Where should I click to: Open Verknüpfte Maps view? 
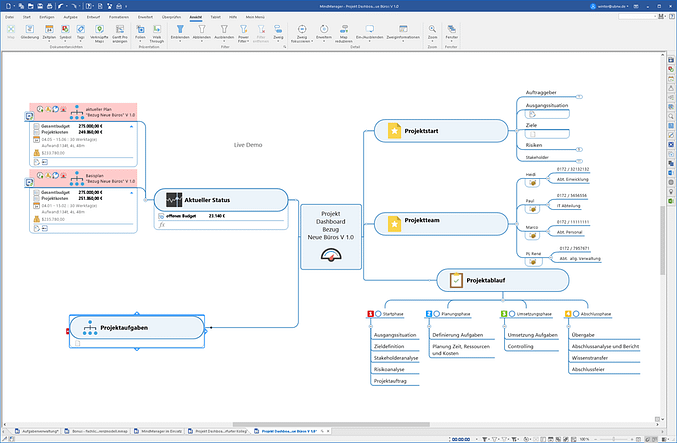[99, 33]
